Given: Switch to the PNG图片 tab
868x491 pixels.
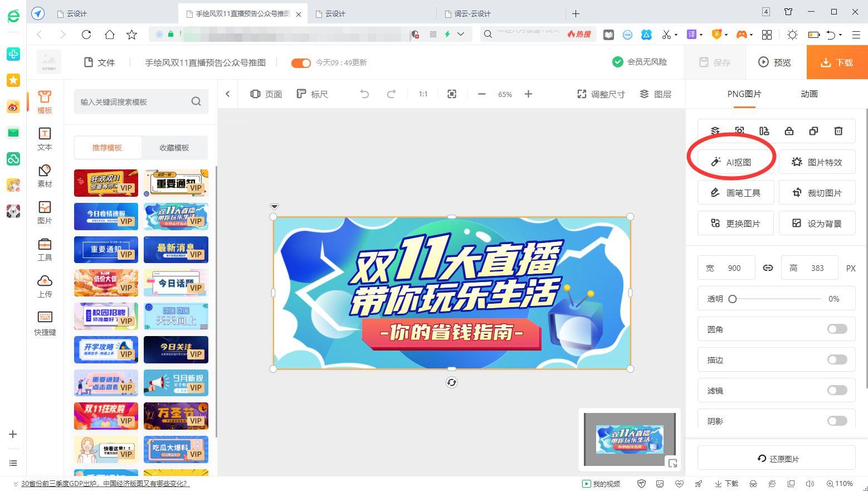Looking at the screenshot, I should point(744,94).
